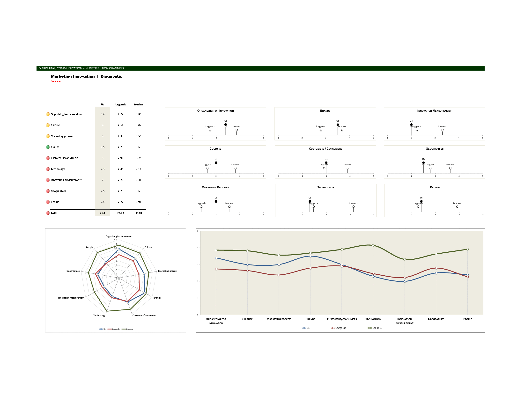Viewport: 532px width, 411px height.
Task: Click the Brands axis label on line chart
Action: coord(310,319)
